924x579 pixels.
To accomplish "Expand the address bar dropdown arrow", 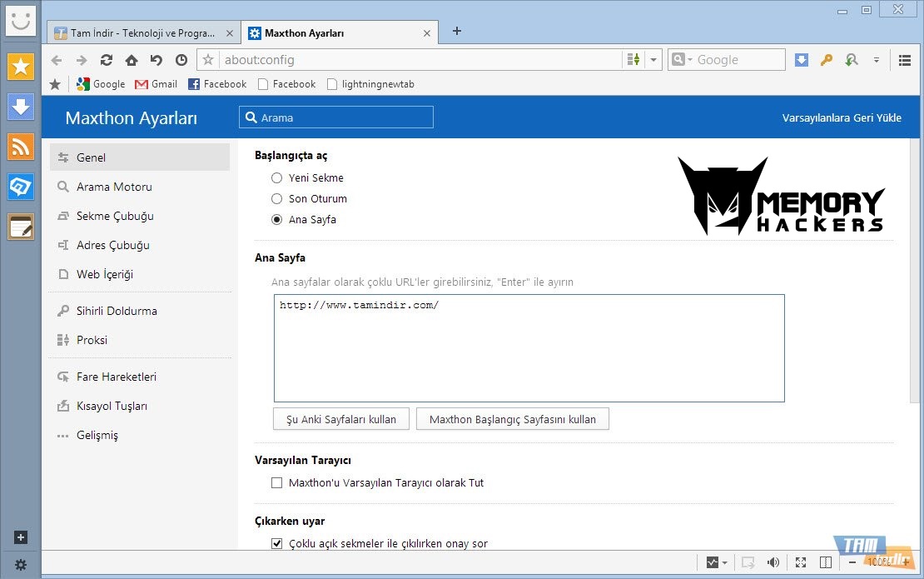I will click(653, 59).
